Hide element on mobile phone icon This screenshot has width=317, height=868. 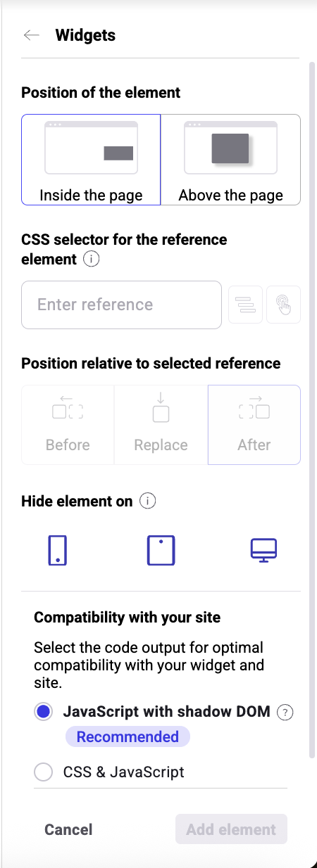click(x=58, y=550)
